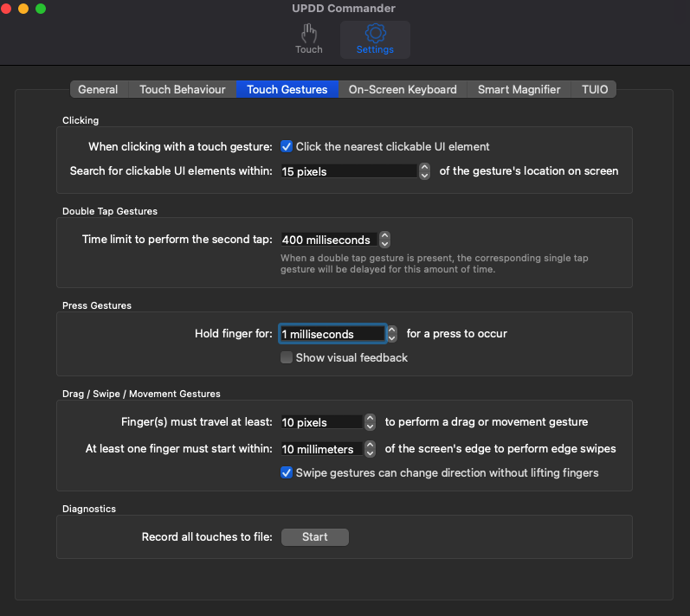Click the Hold finger for milliseconds field

coord(332,334)
